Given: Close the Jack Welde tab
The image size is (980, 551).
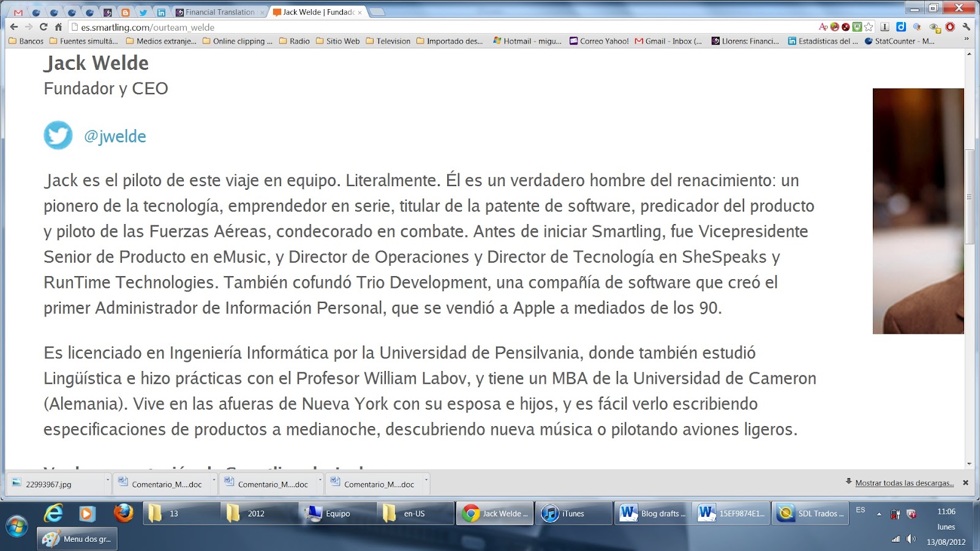Looking at the screenshot, I should (x=360, y=12).
